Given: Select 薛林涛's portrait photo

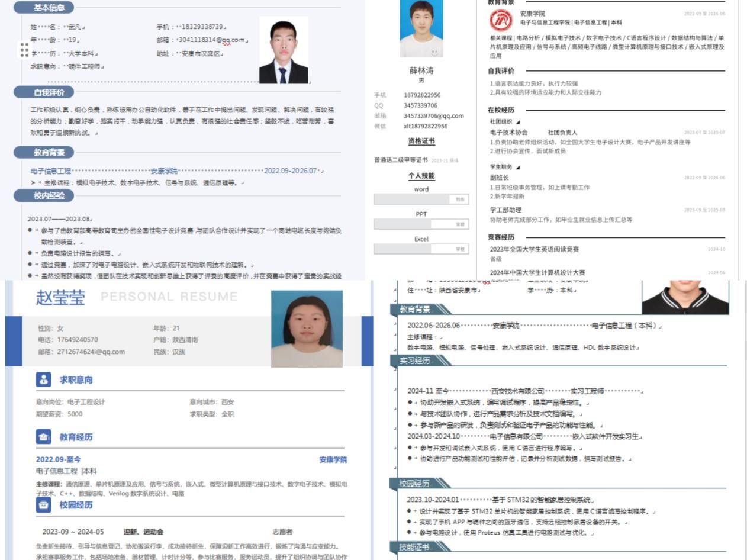Looking at the screenshot, I should 421,27.
